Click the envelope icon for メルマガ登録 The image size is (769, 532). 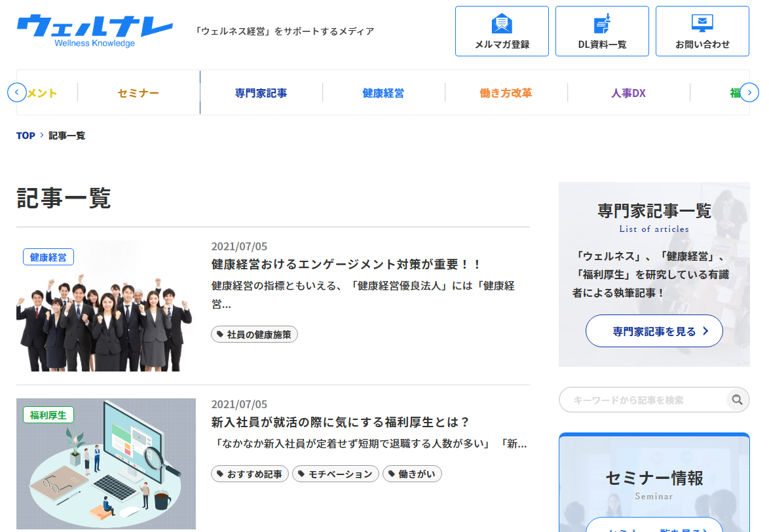pos(502,24)
